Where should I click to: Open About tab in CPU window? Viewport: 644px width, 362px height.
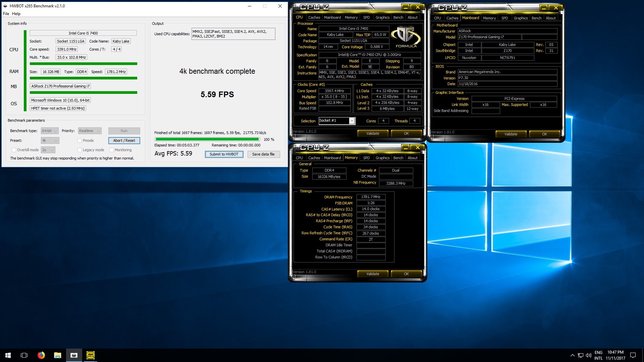point(413,17)
